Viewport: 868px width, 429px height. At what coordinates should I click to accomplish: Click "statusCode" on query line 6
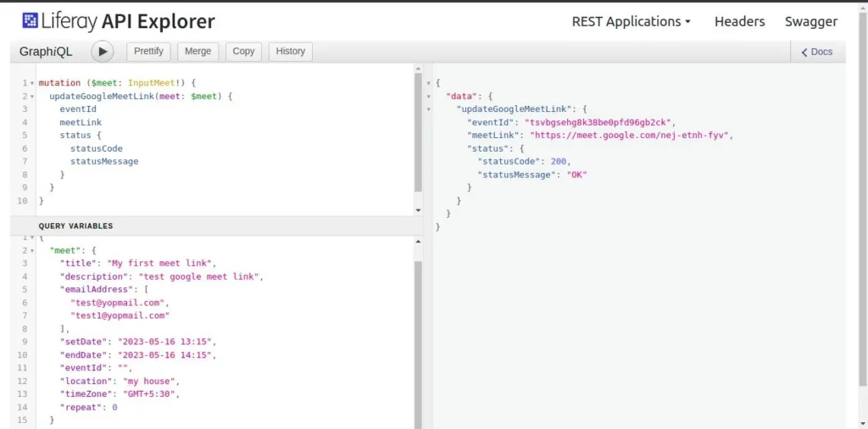pos(97,148)
